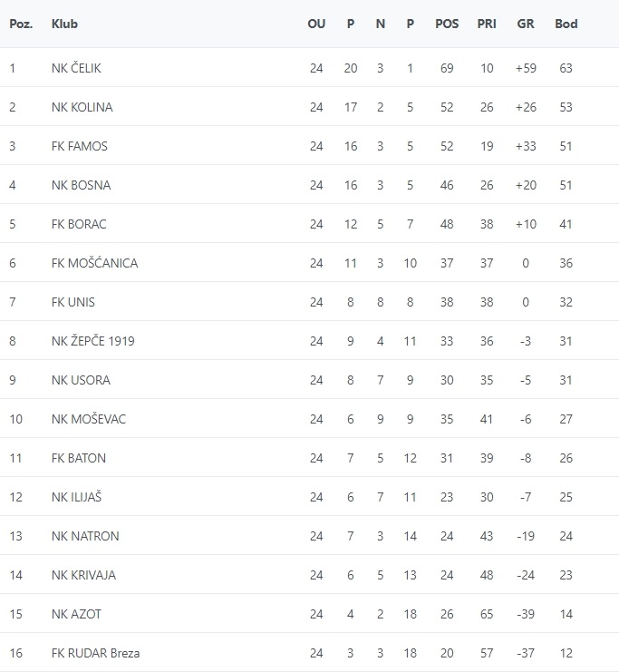Sort by the GR goal difference header

[526, 24]
